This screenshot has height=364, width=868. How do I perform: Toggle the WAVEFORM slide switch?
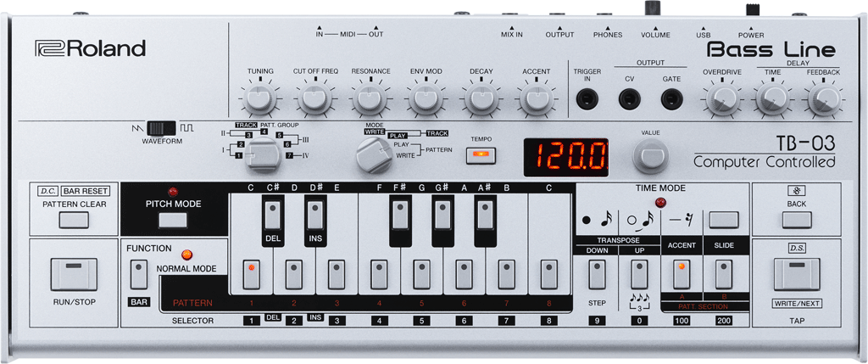click(162, 128)
